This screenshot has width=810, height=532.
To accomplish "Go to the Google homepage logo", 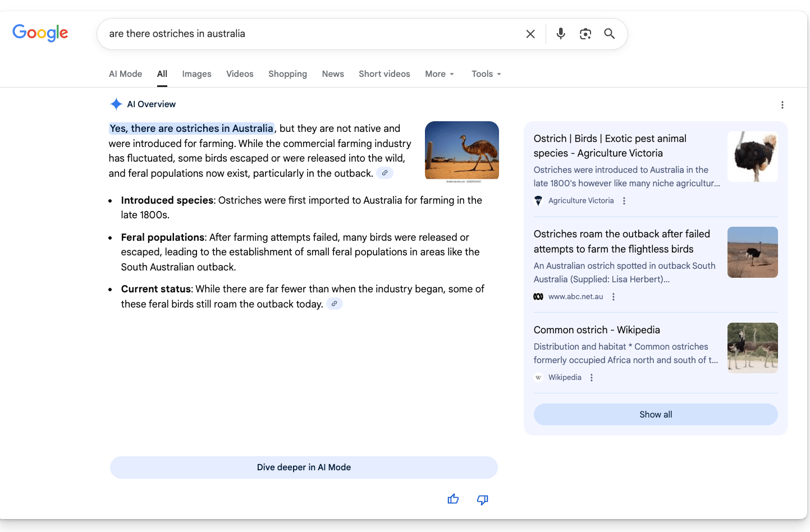I will (40, 33).
